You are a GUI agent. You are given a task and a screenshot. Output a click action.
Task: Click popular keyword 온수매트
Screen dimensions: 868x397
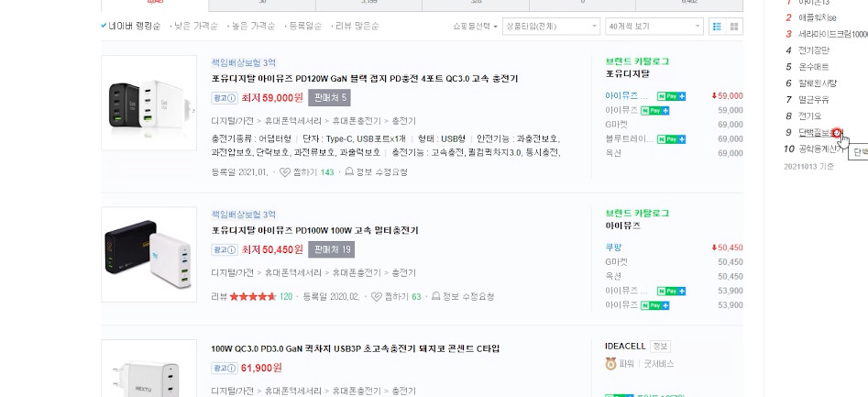tap(813, 67)
